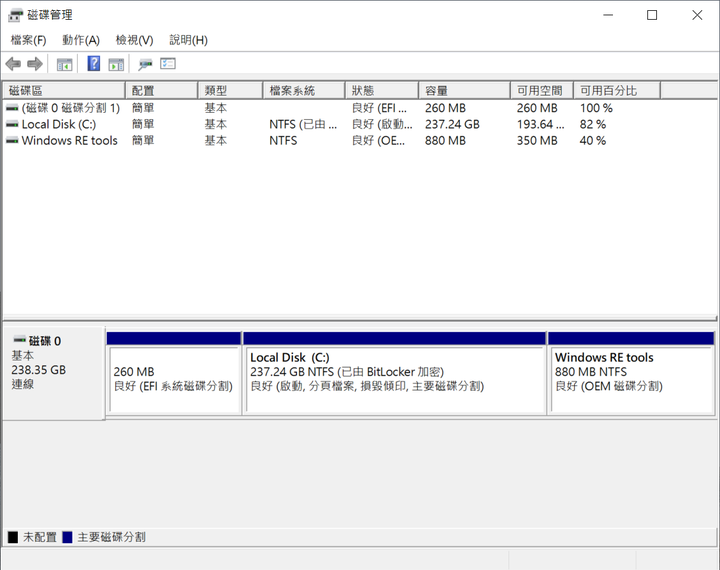Toggle the show/hide action pane icon

[x=116, y=64]
